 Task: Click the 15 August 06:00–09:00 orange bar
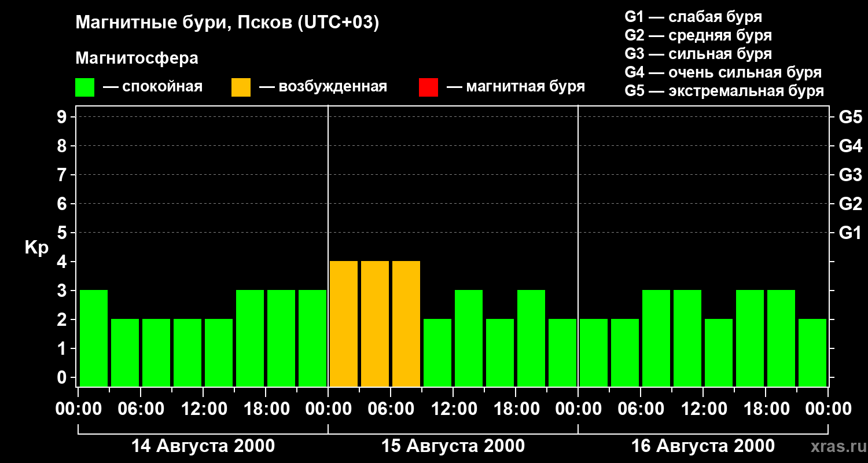(x=406, y=324)
